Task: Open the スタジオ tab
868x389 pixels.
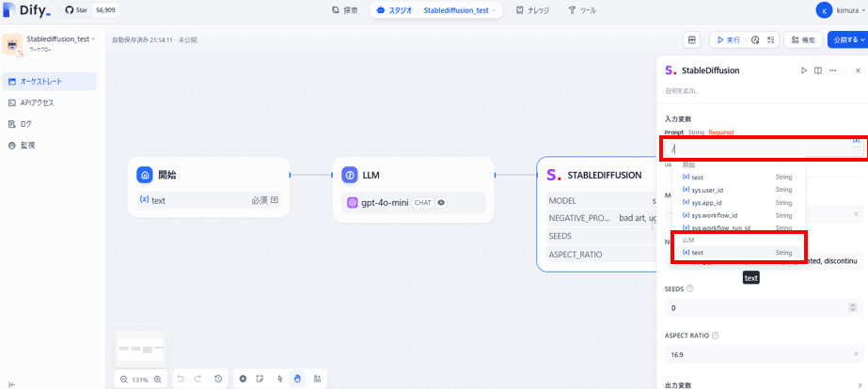Action: pyautogui.click(x=395, y=10)
